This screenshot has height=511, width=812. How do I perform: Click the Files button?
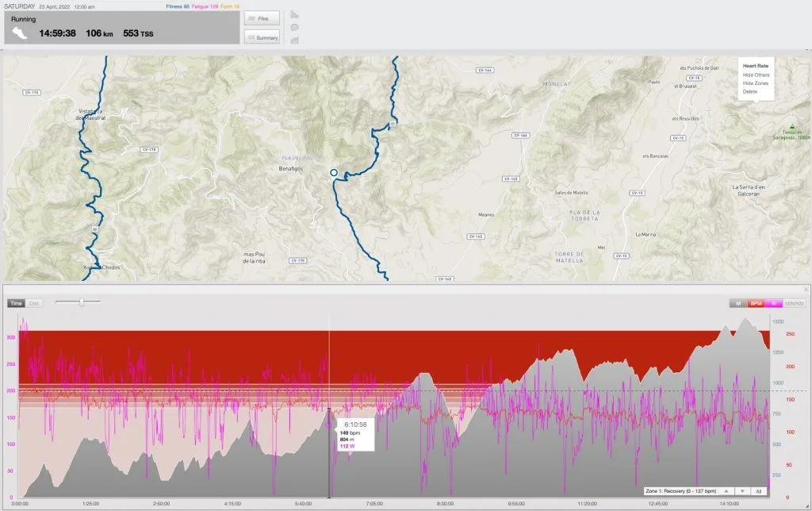pos(262,18)
